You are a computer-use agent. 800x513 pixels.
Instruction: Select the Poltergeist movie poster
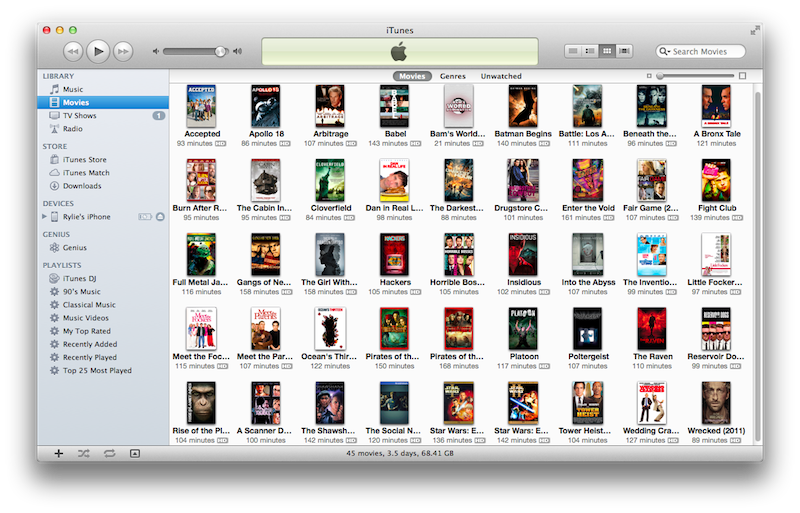click(587, 329)
